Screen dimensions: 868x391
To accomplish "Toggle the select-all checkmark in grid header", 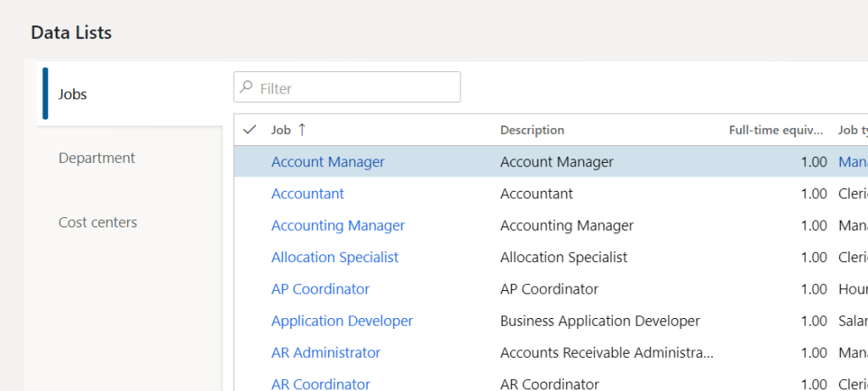I will [249, 130].
